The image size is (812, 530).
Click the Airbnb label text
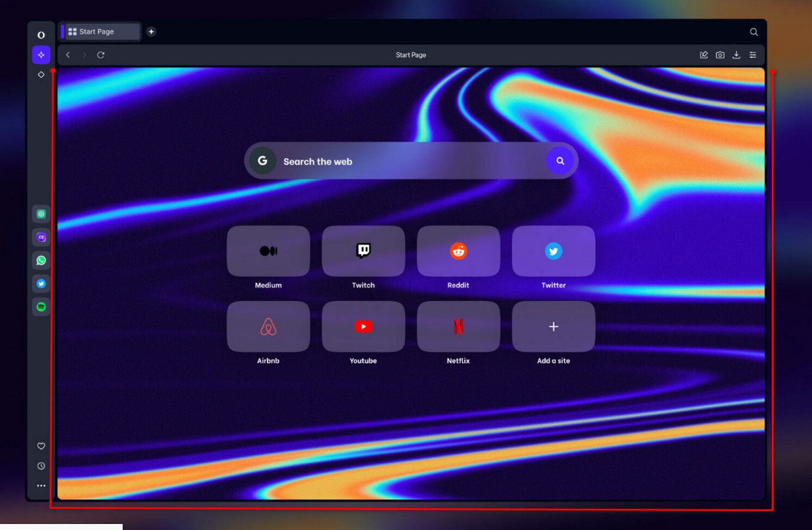coord(268,361)
